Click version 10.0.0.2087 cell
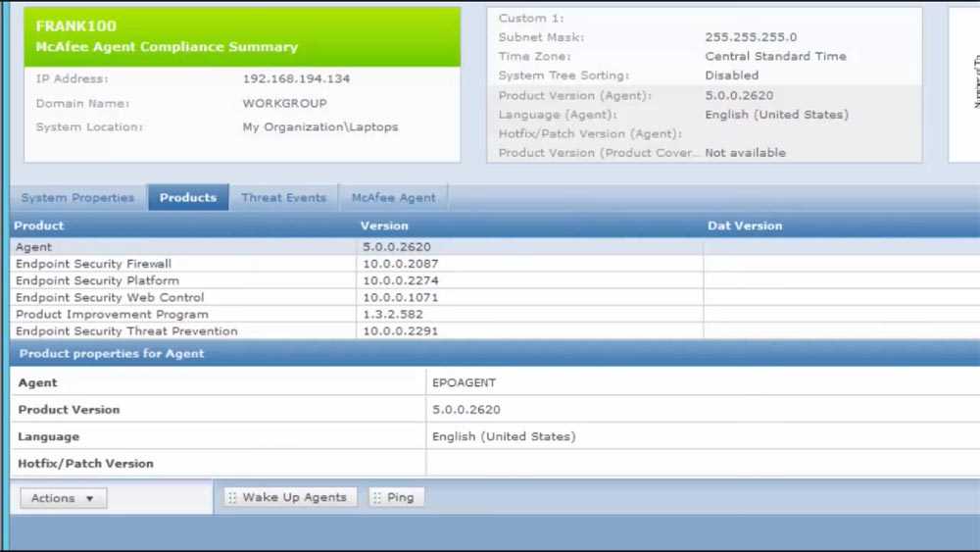This screenshot has width=980, height=552. tap(401, 264)
